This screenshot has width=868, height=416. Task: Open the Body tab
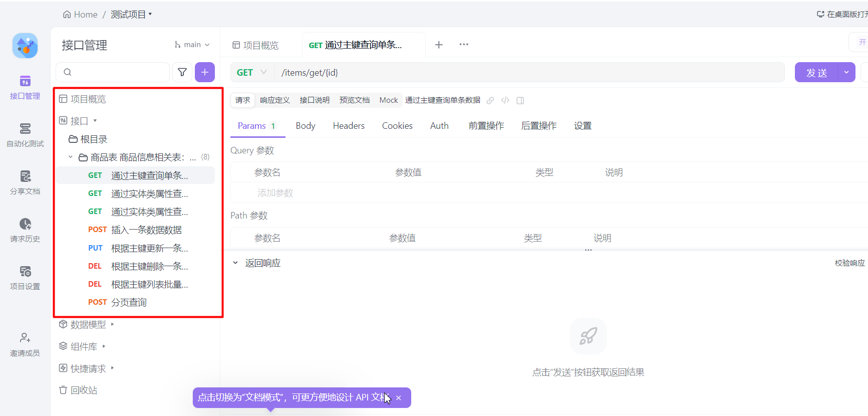(306, 126)
